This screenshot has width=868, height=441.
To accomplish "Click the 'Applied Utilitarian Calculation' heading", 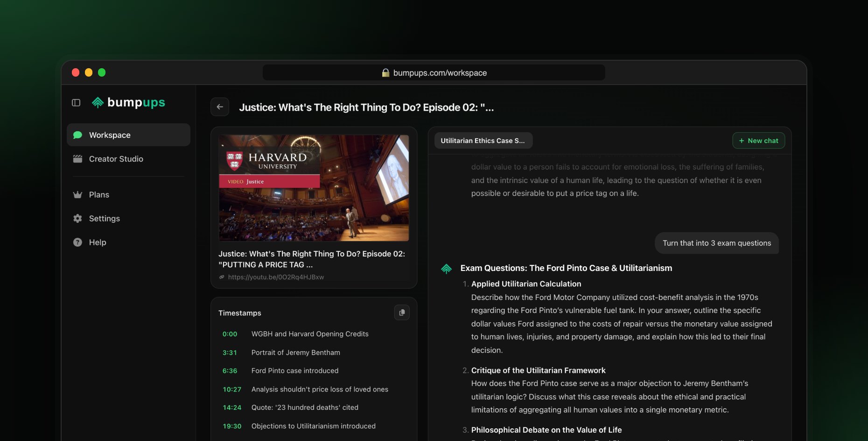I will pos(526,284).
